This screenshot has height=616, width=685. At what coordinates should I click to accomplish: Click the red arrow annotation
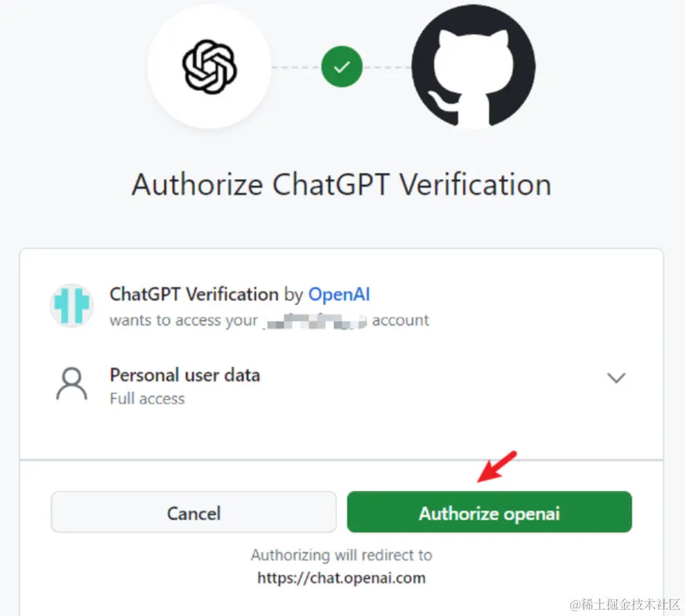click(497, 467)
